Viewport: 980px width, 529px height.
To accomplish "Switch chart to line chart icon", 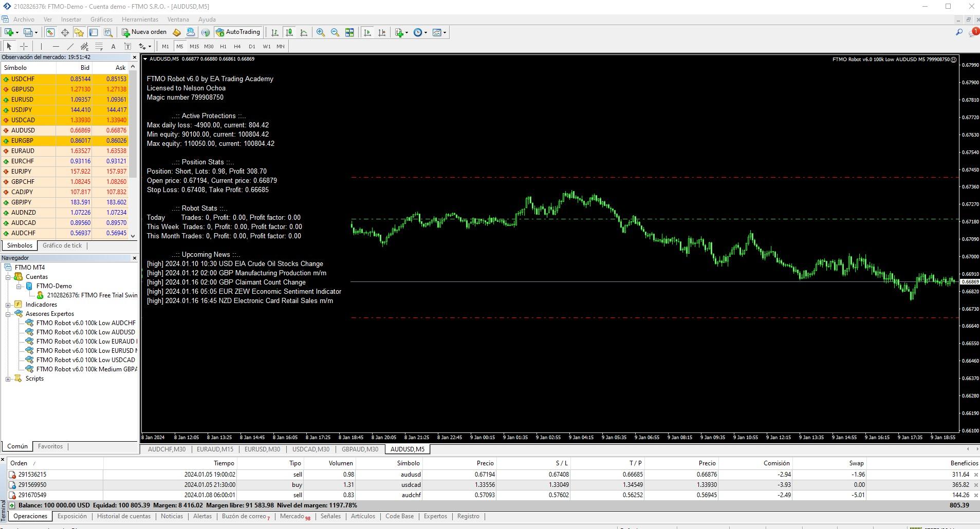I will point(304,32).
